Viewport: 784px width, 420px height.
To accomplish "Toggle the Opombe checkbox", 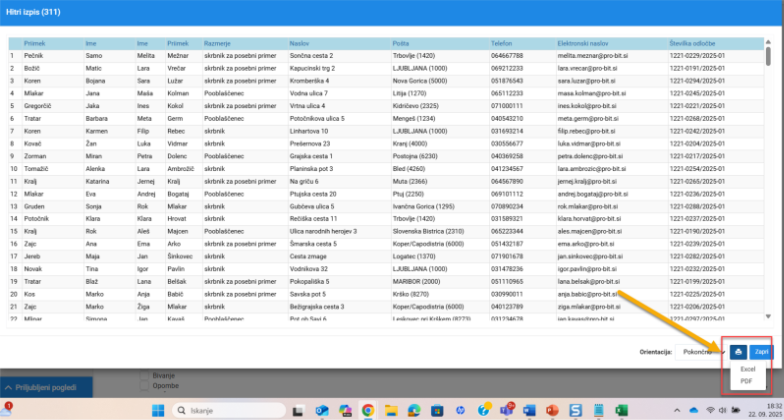I will point(144,386).
